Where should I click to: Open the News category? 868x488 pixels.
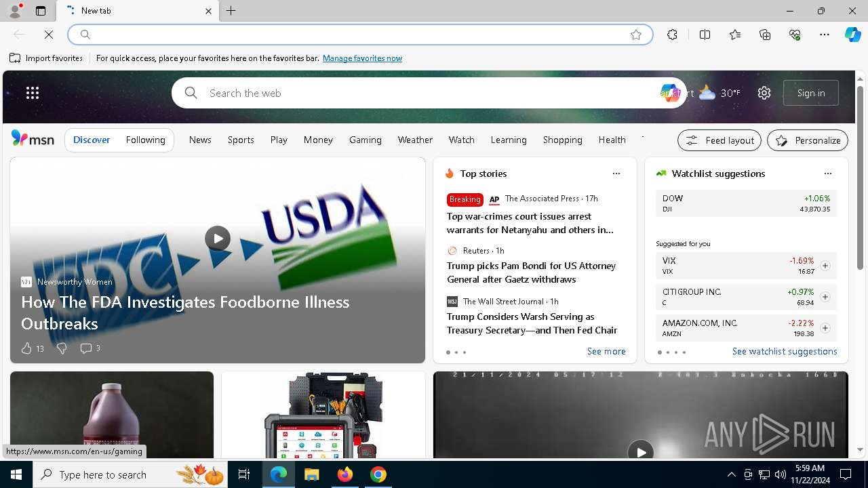pyautogui.click(x=200, y=140)
